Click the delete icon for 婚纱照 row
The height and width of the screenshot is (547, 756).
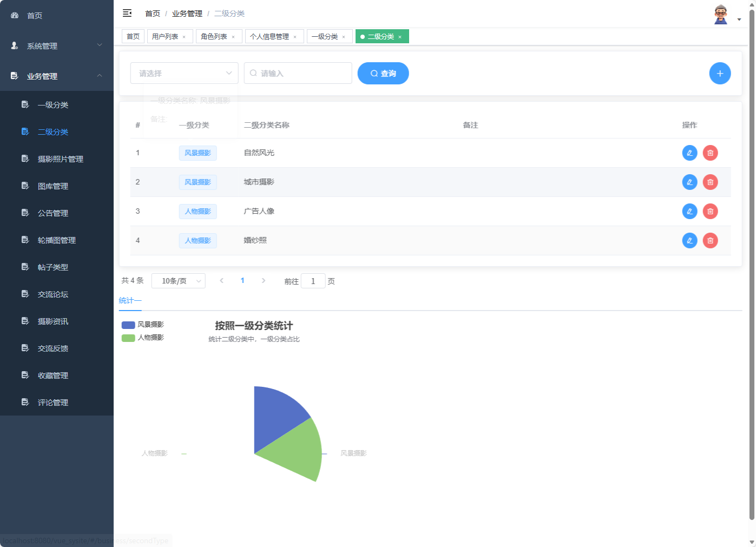pyautogui.click(x=710, y=240)
